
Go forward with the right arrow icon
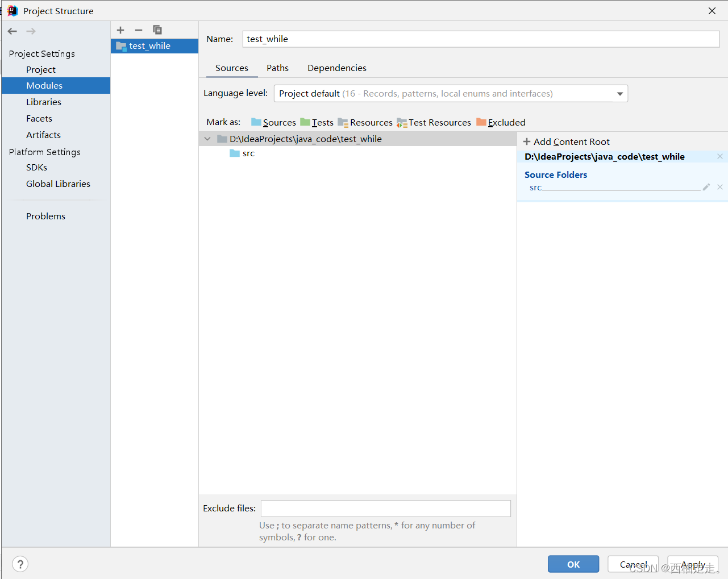pos(31,31)
